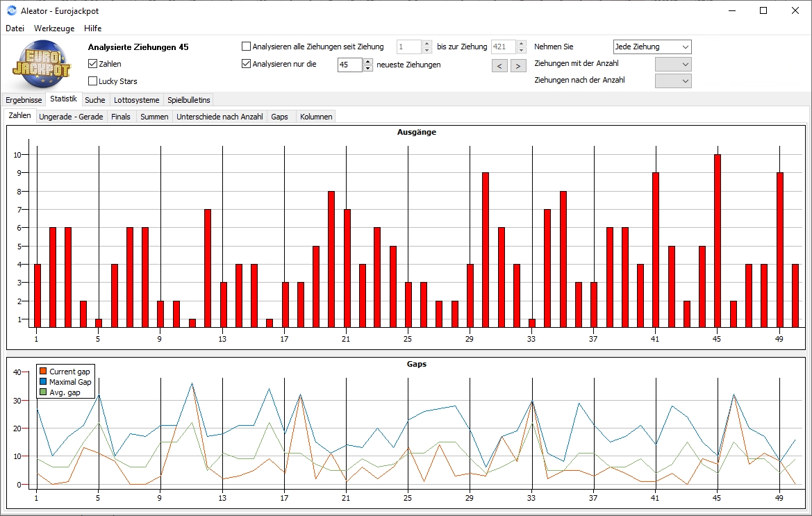Open the Kolumnen sub-tab
The width and height of the screenshot is (812, 516).
click(316, 117)
